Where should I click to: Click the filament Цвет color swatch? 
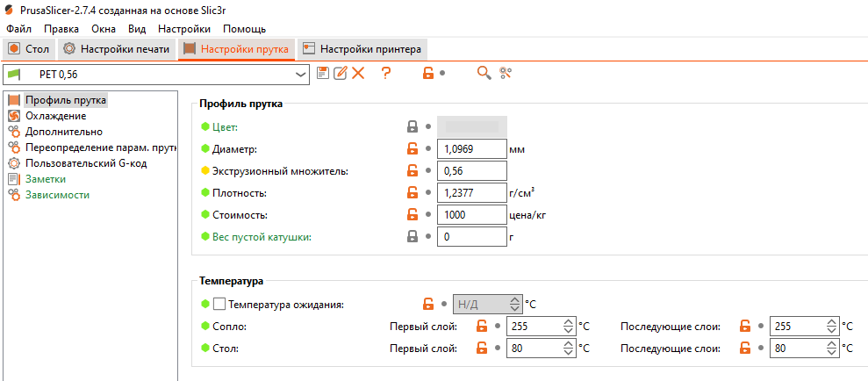471,126
